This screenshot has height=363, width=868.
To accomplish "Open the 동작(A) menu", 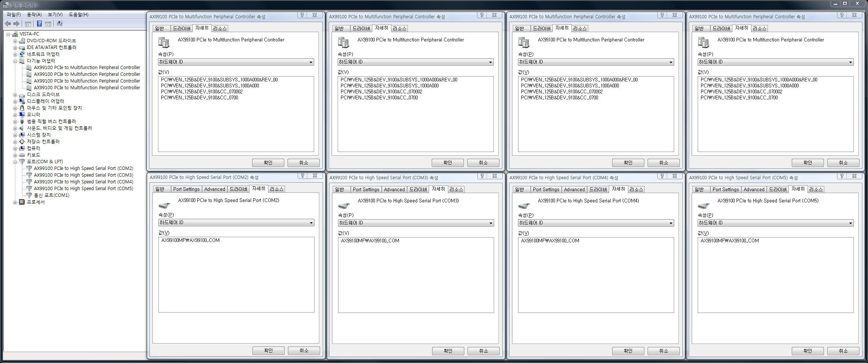I will point(34,15).
